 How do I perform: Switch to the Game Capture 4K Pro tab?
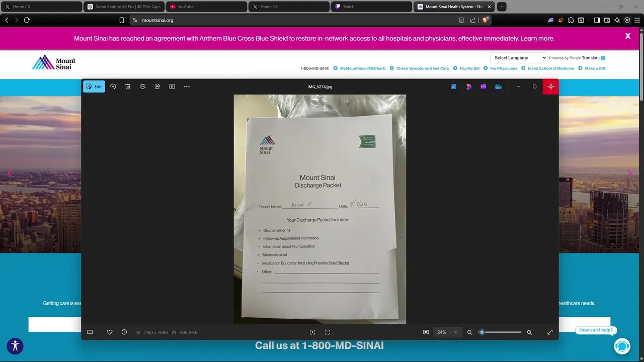[124, 7]
